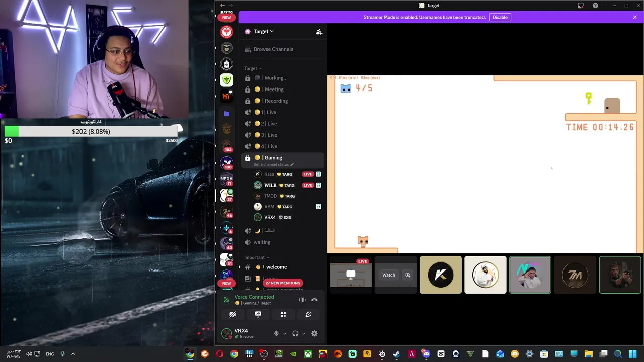Select the LIVE screen share tile
Viewport: 644px width, 362px height.
point(351,275)
